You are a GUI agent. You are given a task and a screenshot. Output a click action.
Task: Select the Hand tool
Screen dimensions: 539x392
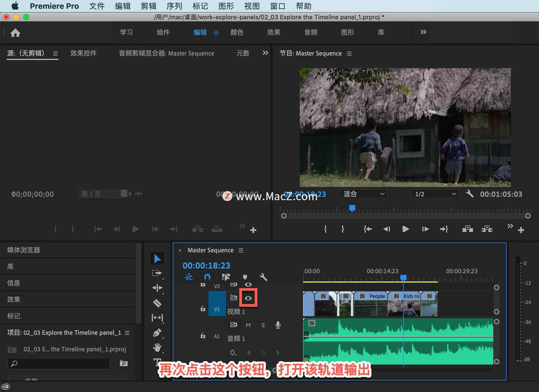157,347
